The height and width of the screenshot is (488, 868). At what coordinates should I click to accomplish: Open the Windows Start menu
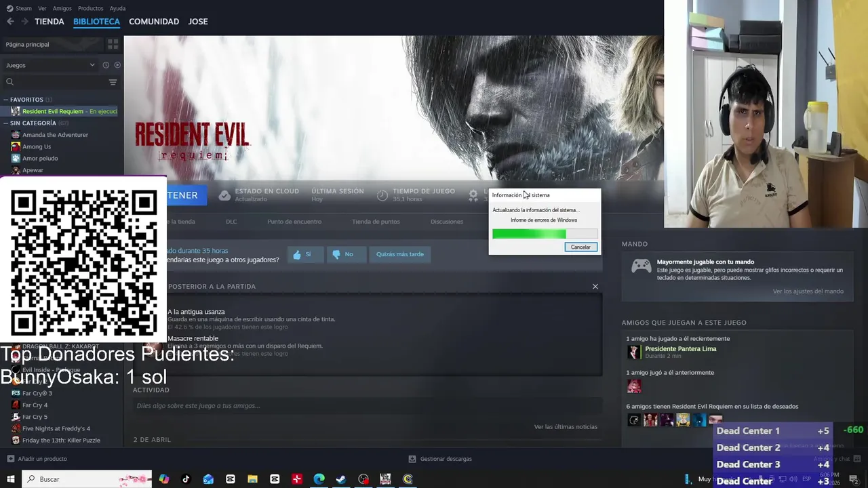pos(11,479)
